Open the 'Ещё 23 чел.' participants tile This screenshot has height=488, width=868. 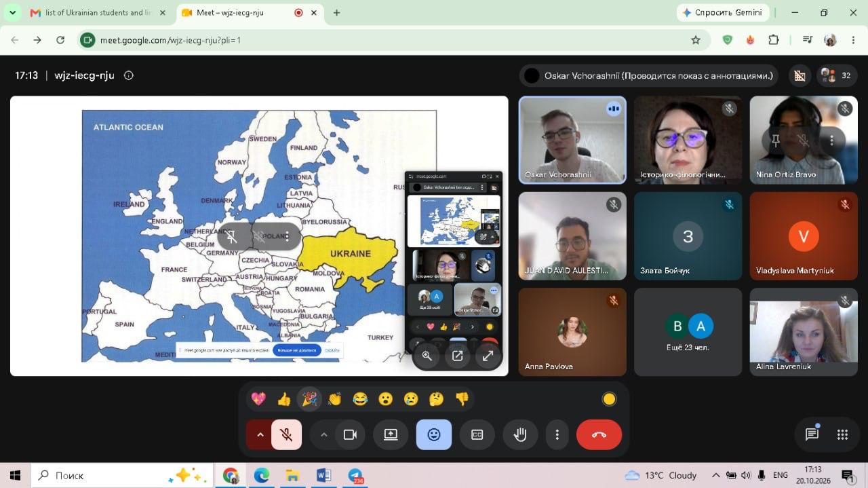(x=688, y=332)
